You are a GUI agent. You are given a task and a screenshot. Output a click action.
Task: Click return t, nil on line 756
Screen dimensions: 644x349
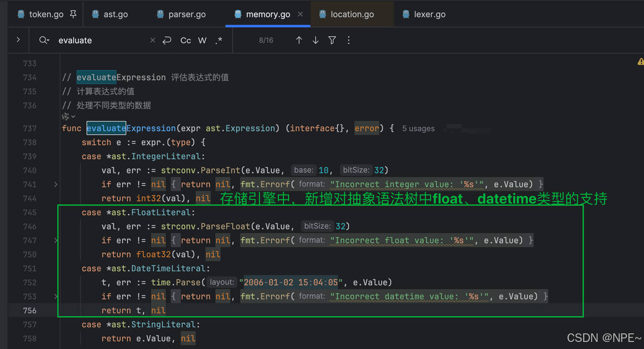click(133, 311)
